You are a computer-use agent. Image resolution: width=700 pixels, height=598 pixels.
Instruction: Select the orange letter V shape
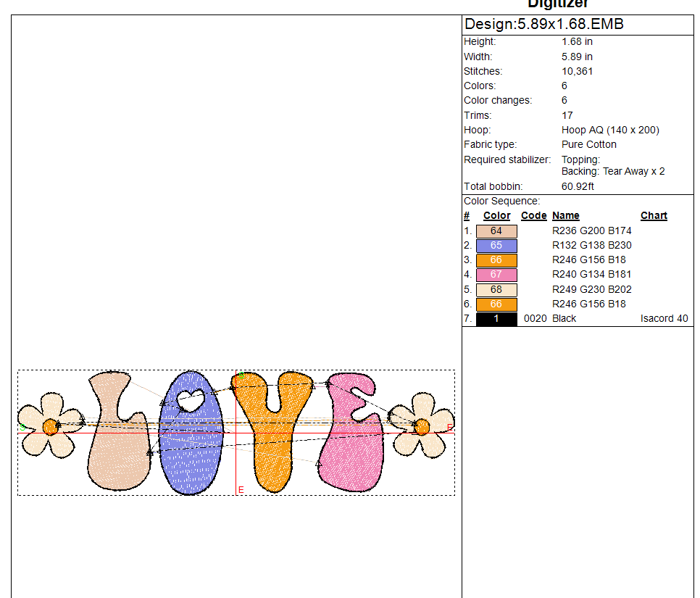tap(272, 435)
